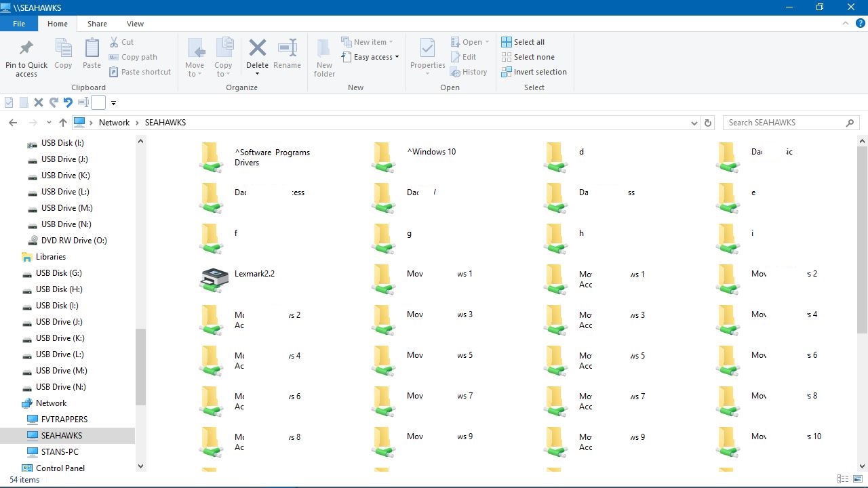Open the Easy access dropdown

370,57
